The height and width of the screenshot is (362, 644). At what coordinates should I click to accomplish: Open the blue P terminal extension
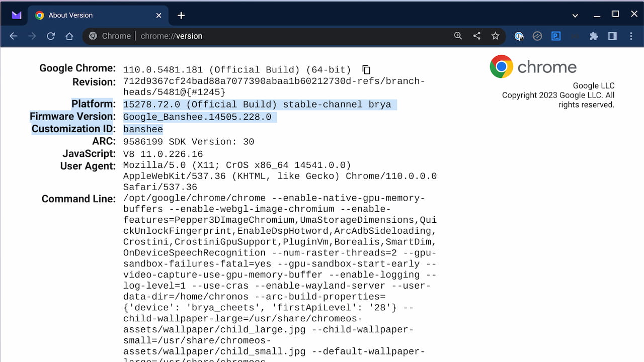coord(556,36)
